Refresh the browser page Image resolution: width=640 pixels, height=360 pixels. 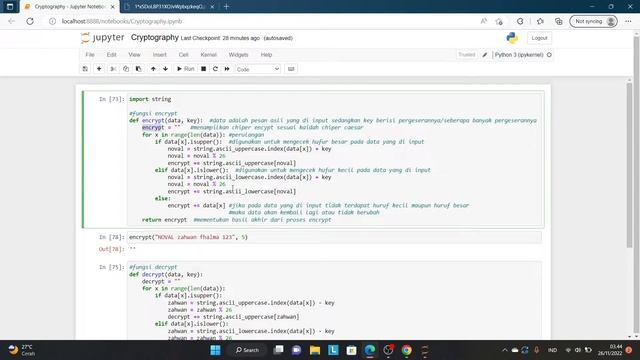tap(30, 21)
